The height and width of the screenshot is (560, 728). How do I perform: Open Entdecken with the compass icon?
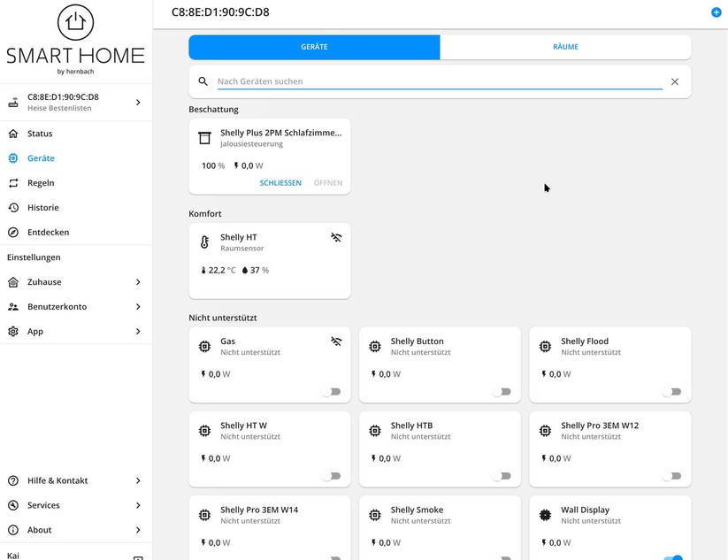13,232
